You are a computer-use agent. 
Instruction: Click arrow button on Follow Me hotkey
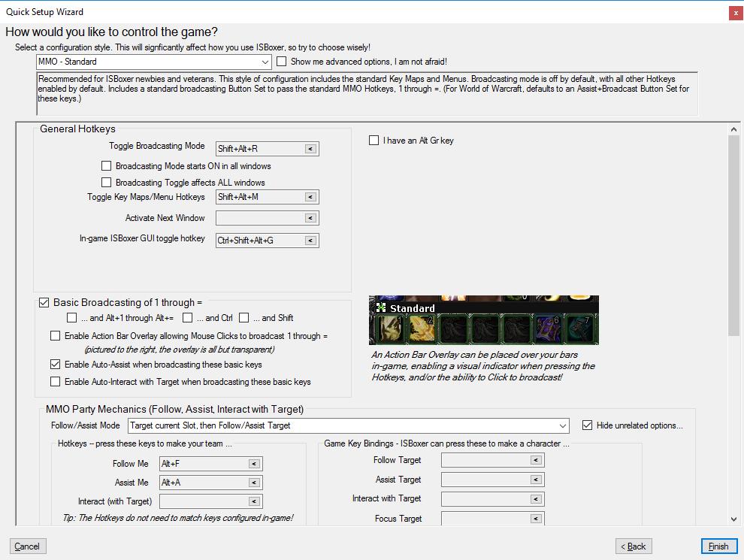click(x=254, y=464)
